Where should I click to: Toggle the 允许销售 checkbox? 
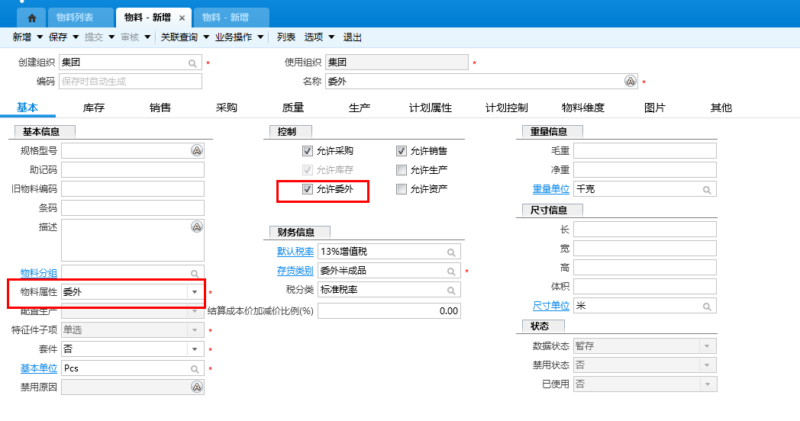click(402, 151)
